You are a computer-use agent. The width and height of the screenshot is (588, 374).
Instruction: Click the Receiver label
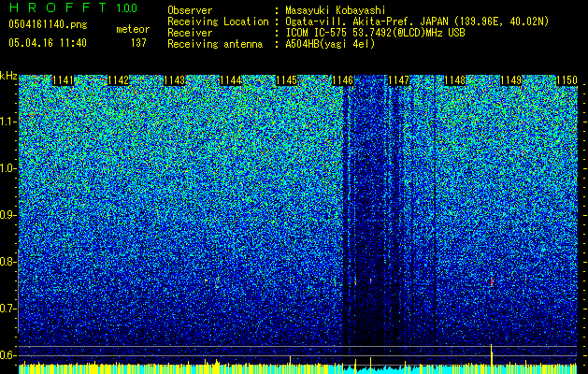pyautogui.click(x=190, y=33)
